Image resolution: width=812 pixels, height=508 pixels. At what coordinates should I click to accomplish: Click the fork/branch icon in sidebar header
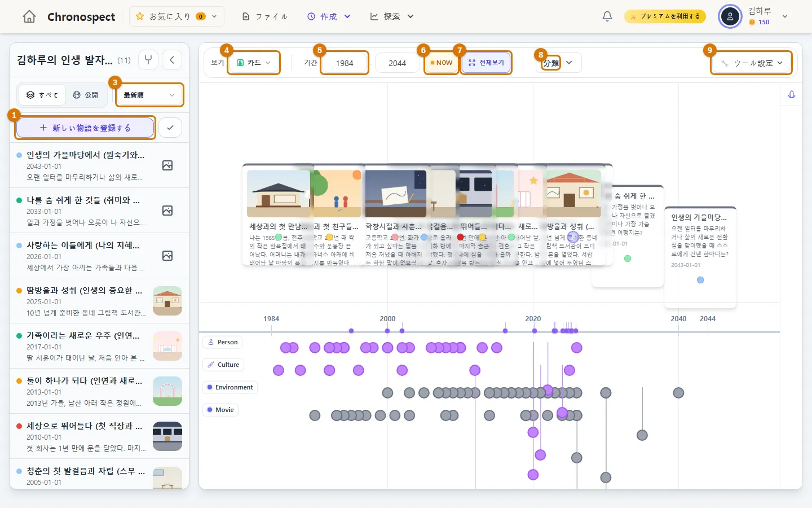coord(148,60)
